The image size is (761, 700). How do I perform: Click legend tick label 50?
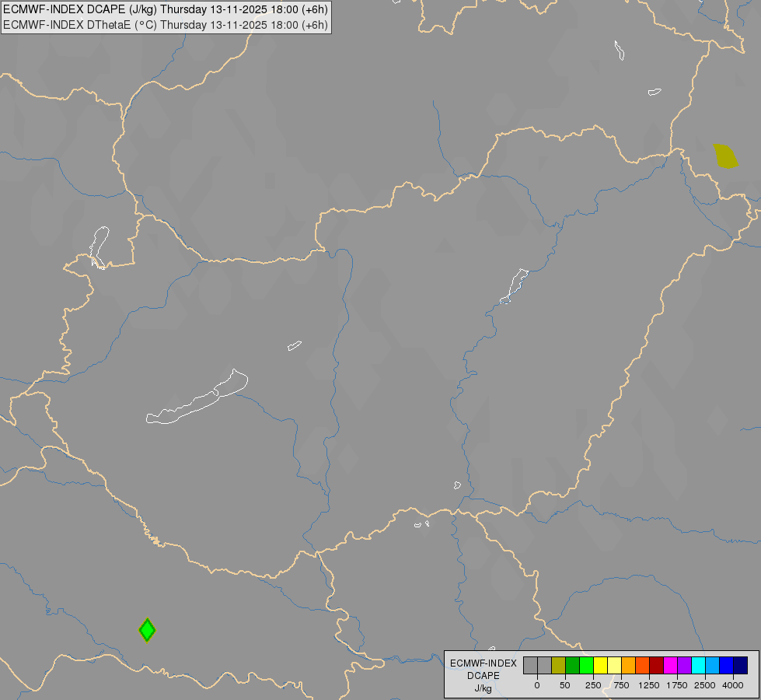[565, 685]
